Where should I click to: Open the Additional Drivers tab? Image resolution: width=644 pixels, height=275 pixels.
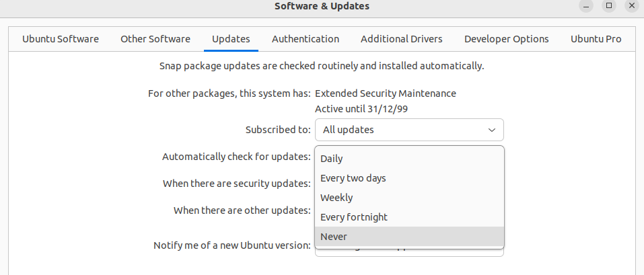point(402,39)
